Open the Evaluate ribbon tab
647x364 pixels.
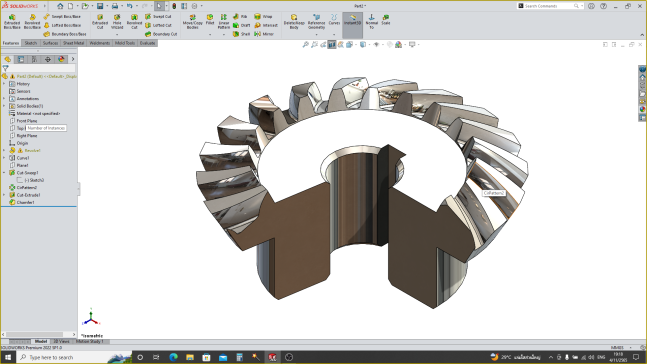point(147,43)
